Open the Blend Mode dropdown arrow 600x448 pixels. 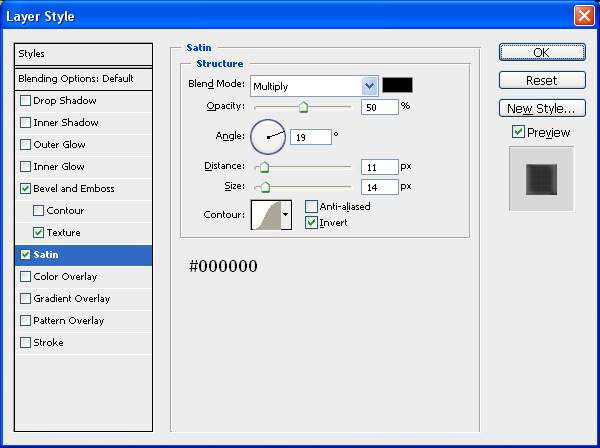pos(369,86)
